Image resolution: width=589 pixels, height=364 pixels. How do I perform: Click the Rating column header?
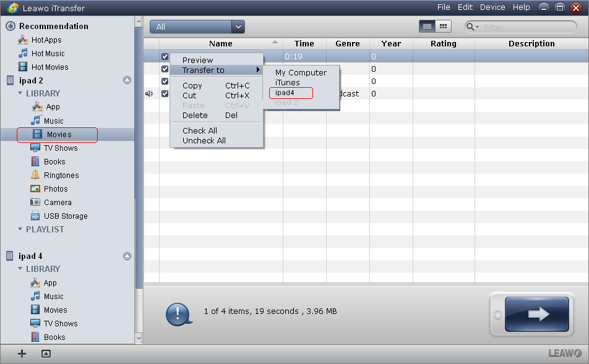point(444,43)
